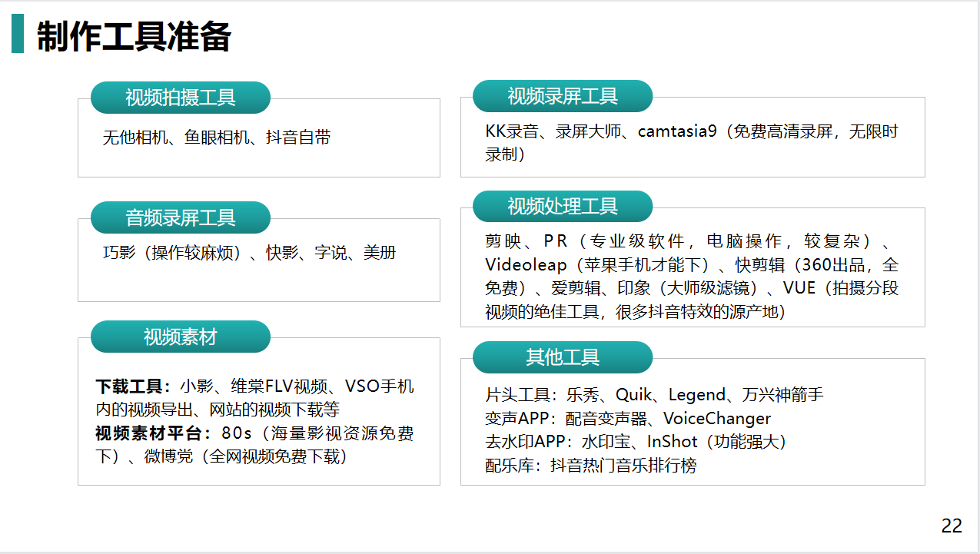The image size is (980, 554).
Task: Click the text "快剪辑"
Action: point(760,265)
